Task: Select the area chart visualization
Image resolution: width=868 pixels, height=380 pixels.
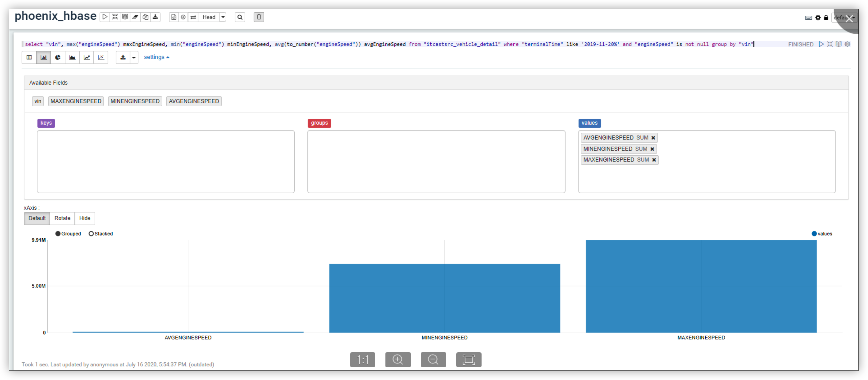Action: tap(72, 57)
